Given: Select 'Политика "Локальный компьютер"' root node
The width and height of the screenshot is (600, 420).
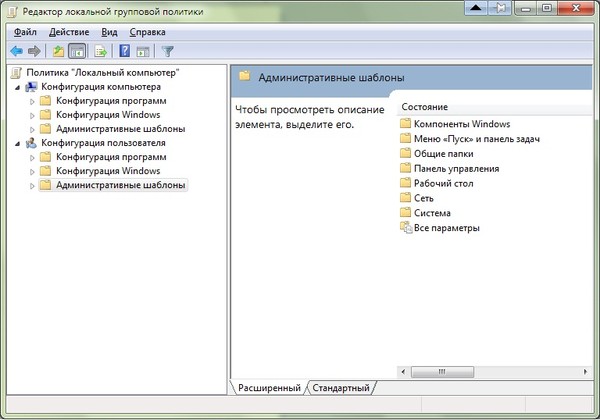Looking at the screenshot, I should point(103,72).
